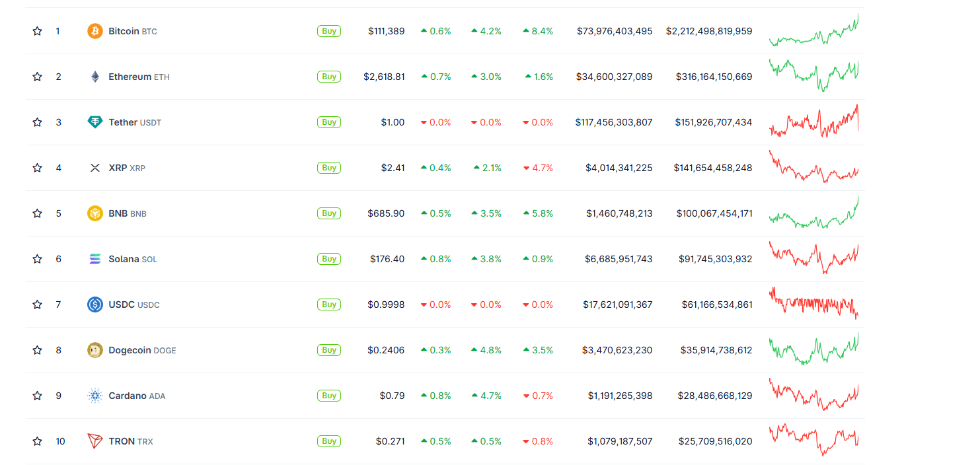Click the TRON red logo icon
Image resolution: width=980 pixels, height=465 pixels.
coord(95,441)
